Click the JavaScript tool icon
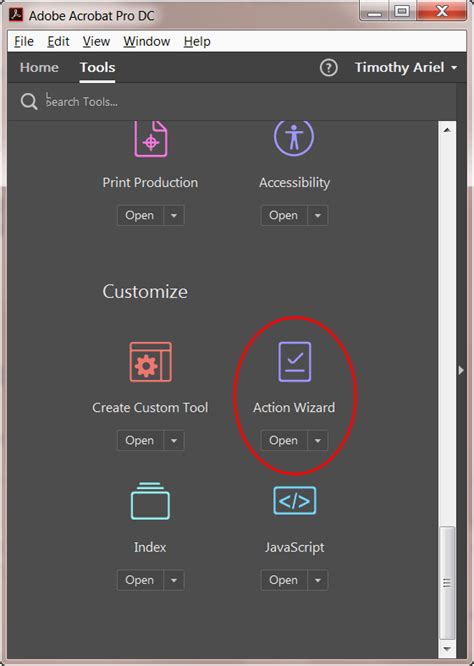Image resolution: width=474 pixels, height=666 pixels. coord(294,501)
